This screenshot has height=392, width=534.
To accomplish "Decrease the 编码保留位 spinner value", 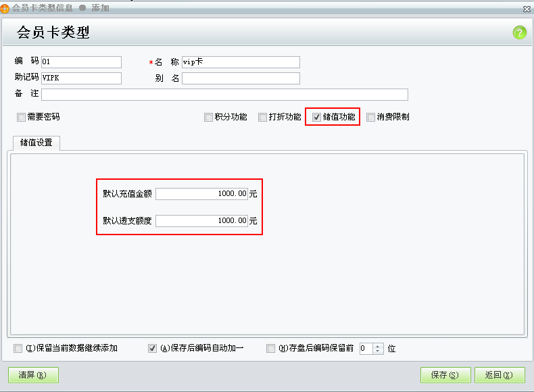I will coord(377,351).
